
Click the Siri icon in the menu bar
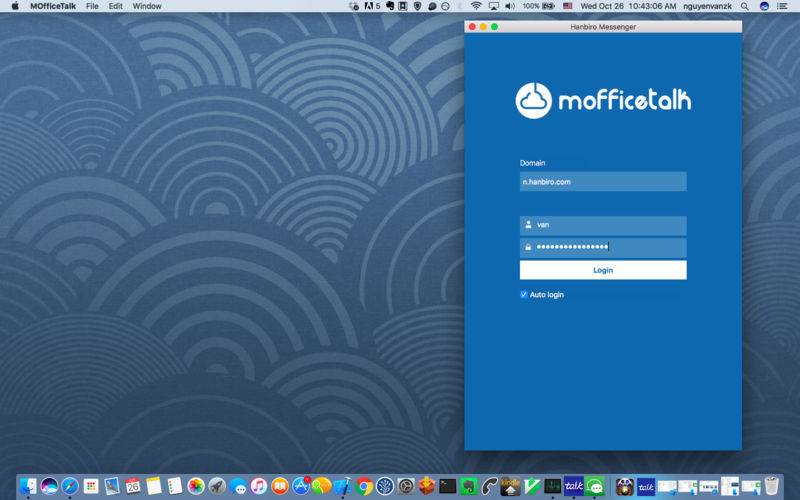tap(764, 6)
